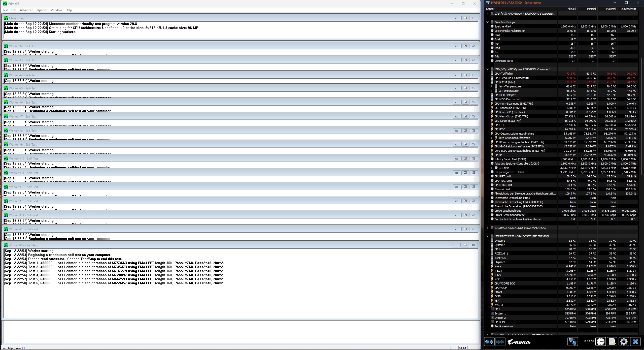The height and width of the screenshot is (350, 644).
Task: Expand the L3 Takte entry
Action: [491, 168]
